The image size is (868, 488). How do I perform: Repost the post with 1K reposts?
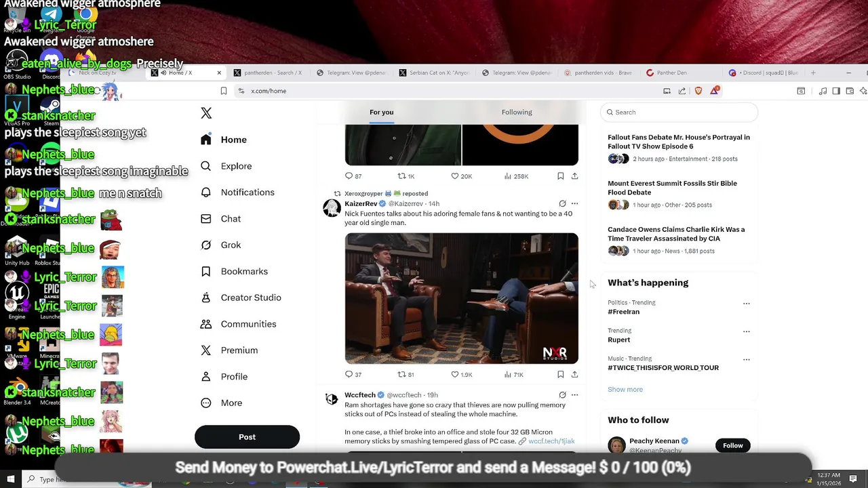click(x=406, y=176)
